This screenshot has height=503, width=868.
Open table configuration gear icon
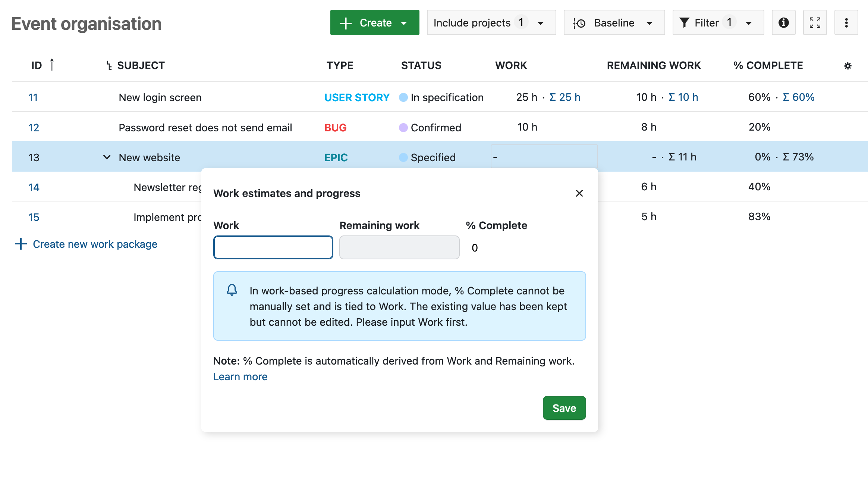[847, 66]
